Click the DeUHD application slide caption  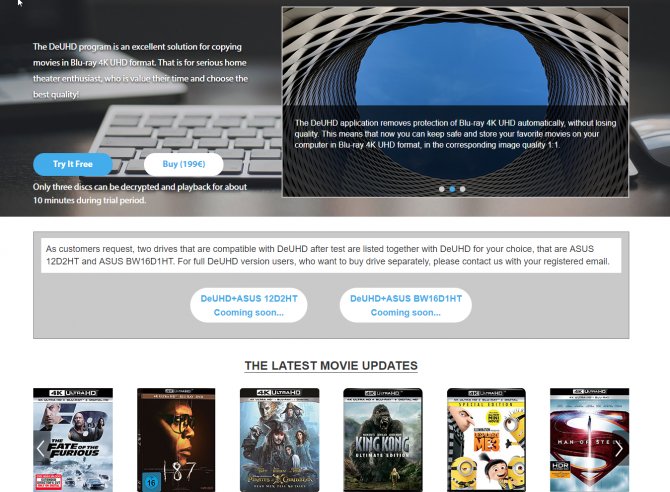[455, 134]
